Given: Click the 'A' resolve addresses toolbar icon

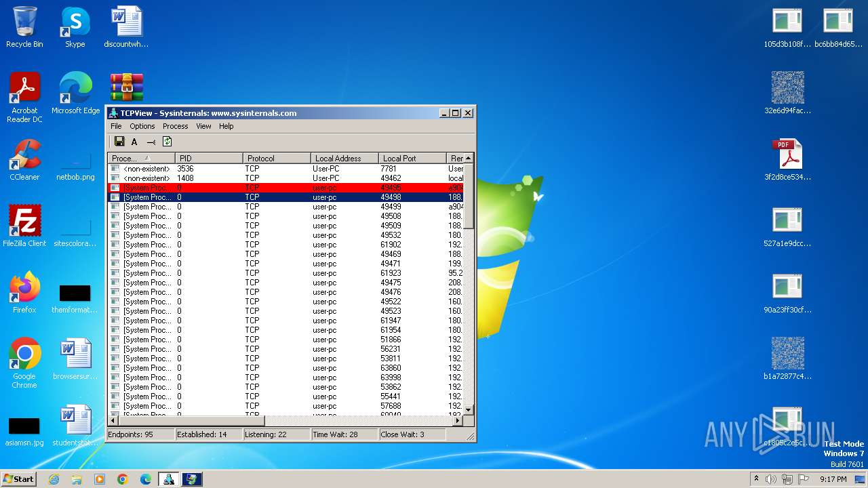Looking at the screenshot, I should (134, 142).
